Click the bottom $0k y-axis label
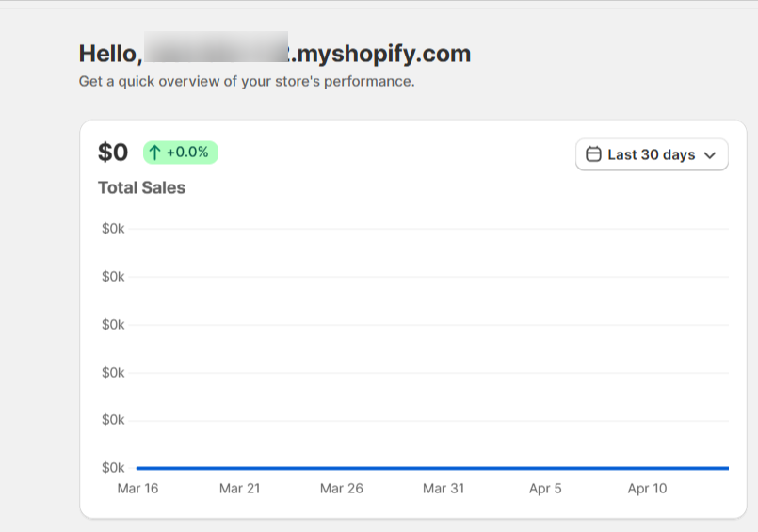758x532 pixels. click(x=113, y=468)
